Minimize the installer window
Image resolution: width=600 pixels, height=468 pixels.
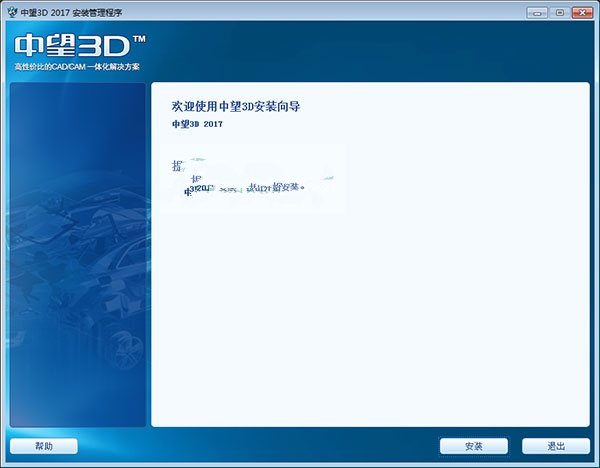[x=537, y=13]
